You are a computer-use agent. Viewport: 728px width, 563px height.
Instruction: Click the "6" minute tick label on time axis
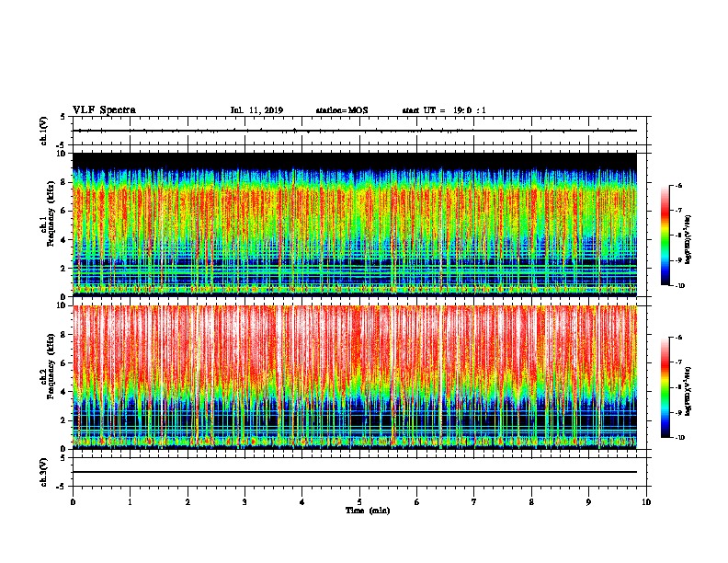click(417, 502)
